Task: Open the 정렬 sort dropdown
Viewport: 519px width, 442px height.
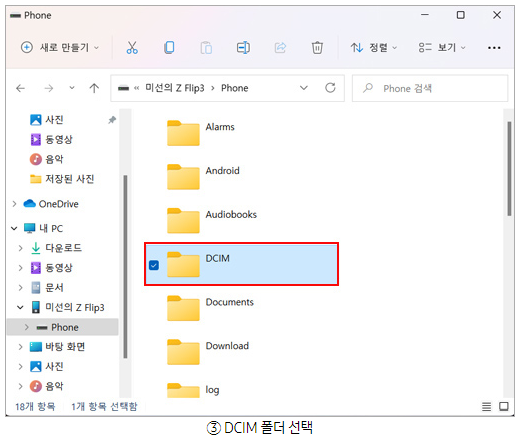Action: click(x=374, y=48)
